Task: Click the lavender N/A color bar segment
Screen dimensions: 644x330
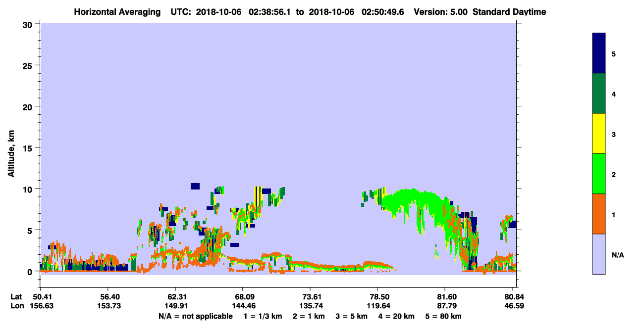Action: 599,254
